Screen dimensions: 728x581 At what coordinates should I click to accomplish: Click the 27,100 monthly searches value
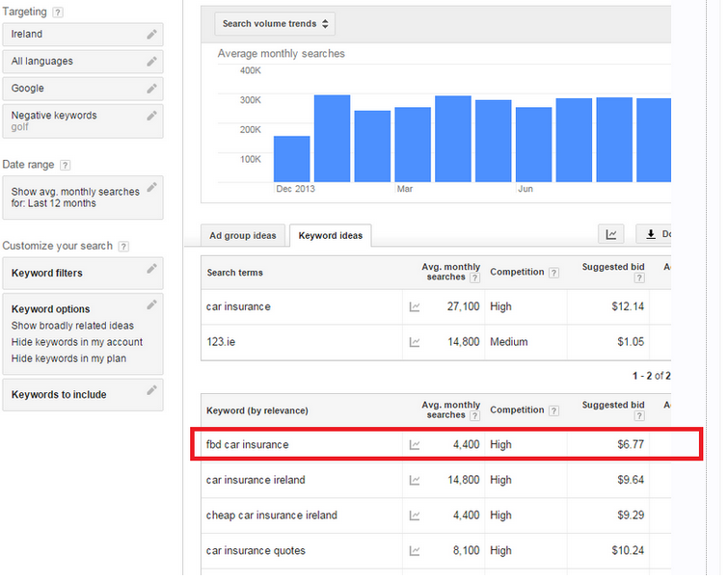[x=463, y=307]
